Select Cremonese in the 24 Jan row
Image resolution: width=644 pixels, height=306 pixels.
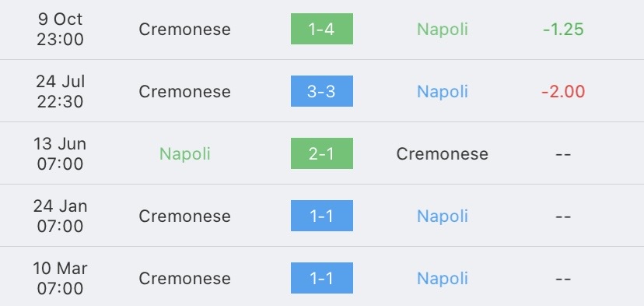pos(185,216)
